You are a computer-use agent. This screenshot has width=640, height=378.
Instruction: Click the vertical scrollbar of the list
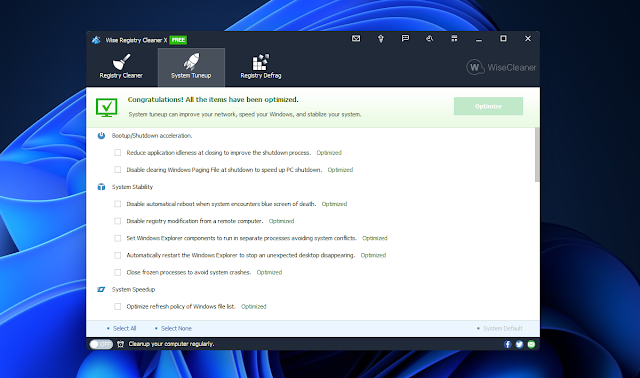point(537,155)
